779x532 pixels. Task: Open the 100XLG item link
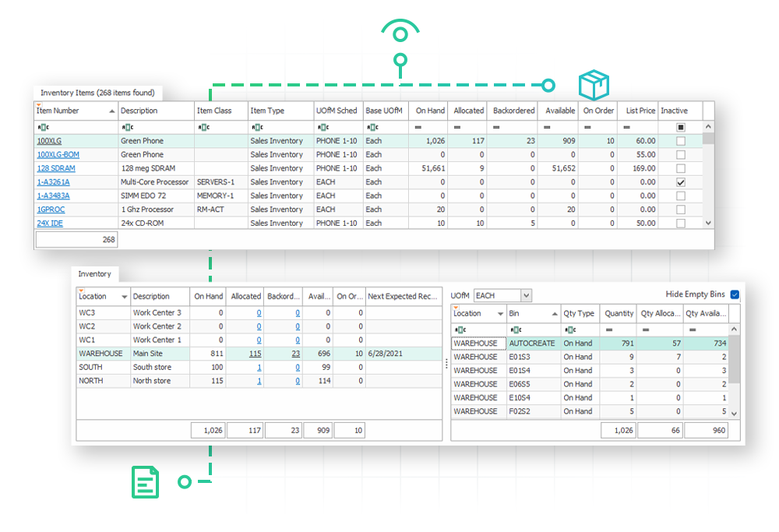(x=50, y=140)
